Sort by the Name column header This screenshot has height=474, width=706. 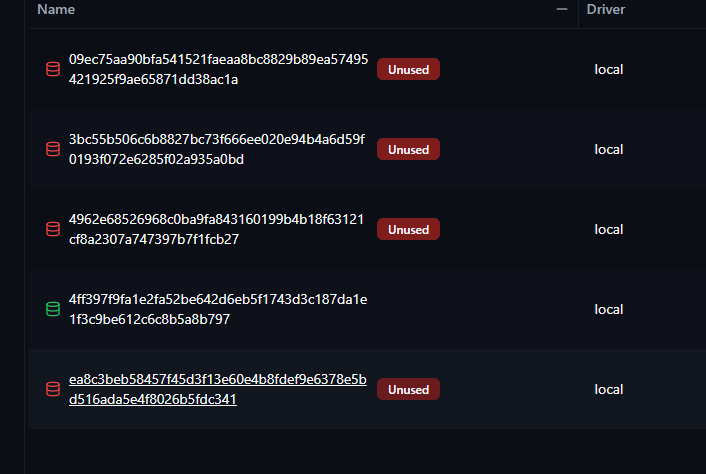[x=56, y=10]
